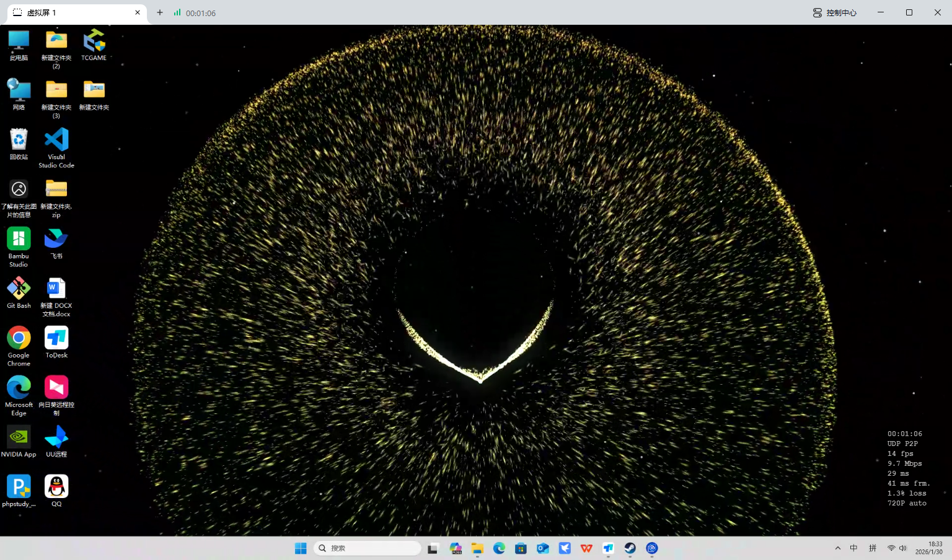Toggle Task View in the taskbar
Screen dimensions: 952x560
click(433, 548)
